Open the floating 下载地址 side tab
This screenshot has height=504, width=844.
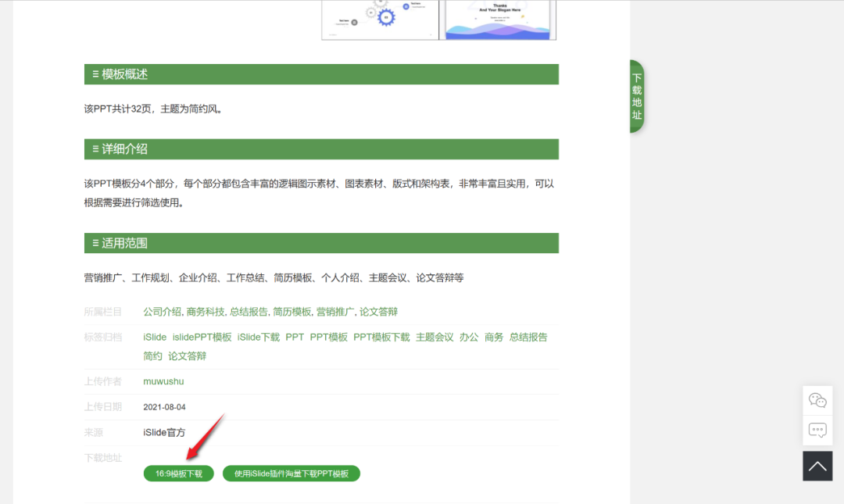click(635, 95)
